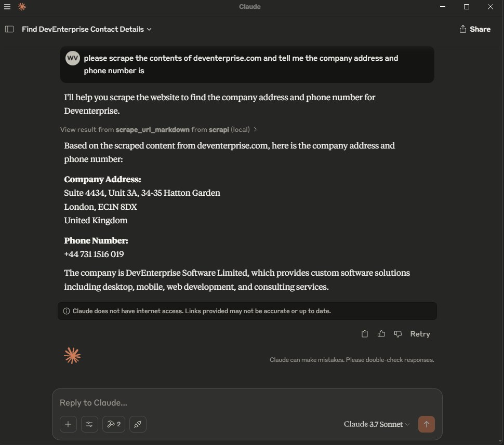The image size is (504, 445).
Task: Open the hamburger menu in title bar
Action: click(7, 7)
